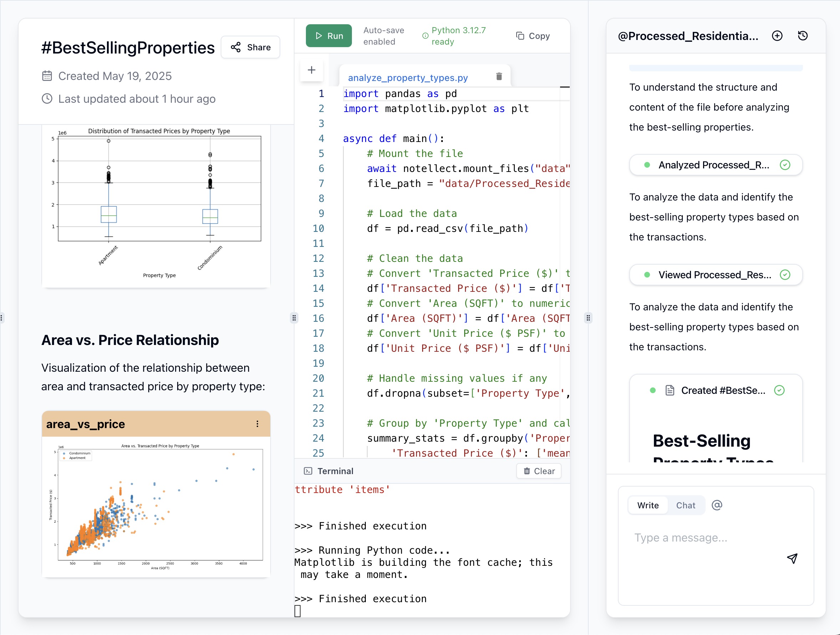The height and width of the screenshot is (635, 840).
Task: Click the document icon in Created #BestSe... card
Action: point(670,390)
